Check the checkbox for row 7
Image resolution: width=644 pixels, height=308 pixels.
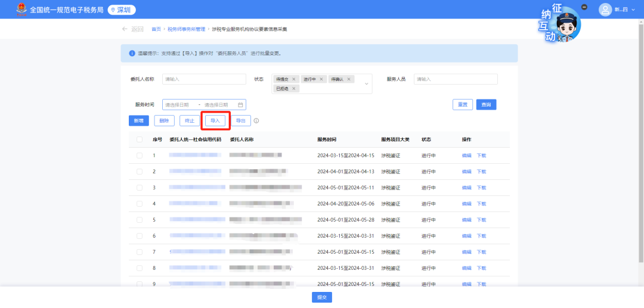point(139,252)
